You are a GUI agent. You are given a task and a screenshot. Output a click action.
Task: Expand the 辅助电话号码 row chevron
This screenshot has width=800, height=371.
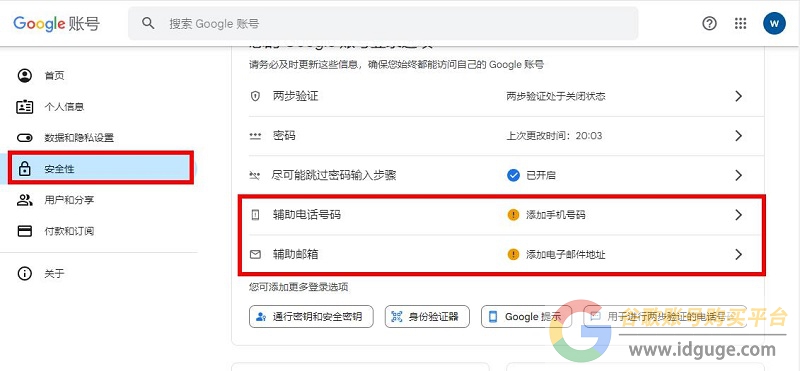(738, 215)
